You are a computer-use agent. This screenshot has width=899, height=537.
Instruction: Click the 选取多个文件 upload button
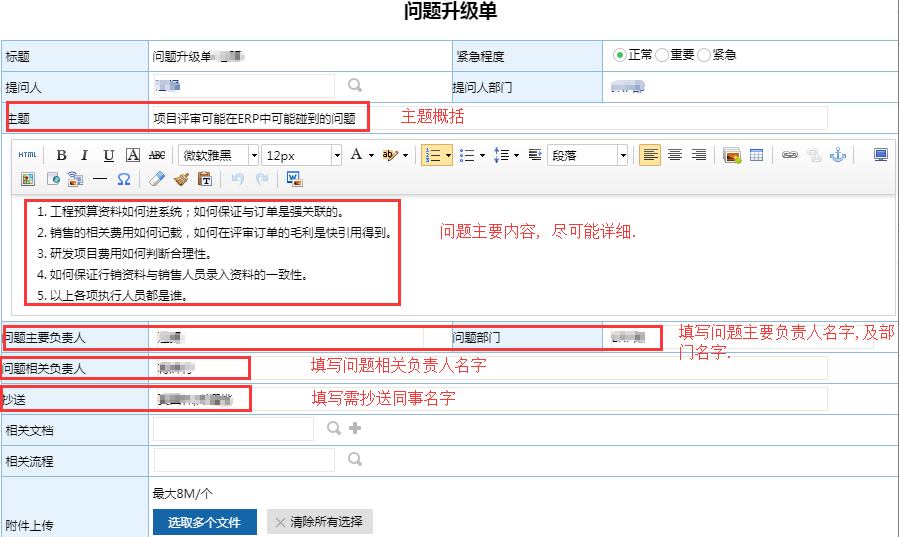(204, 522)
